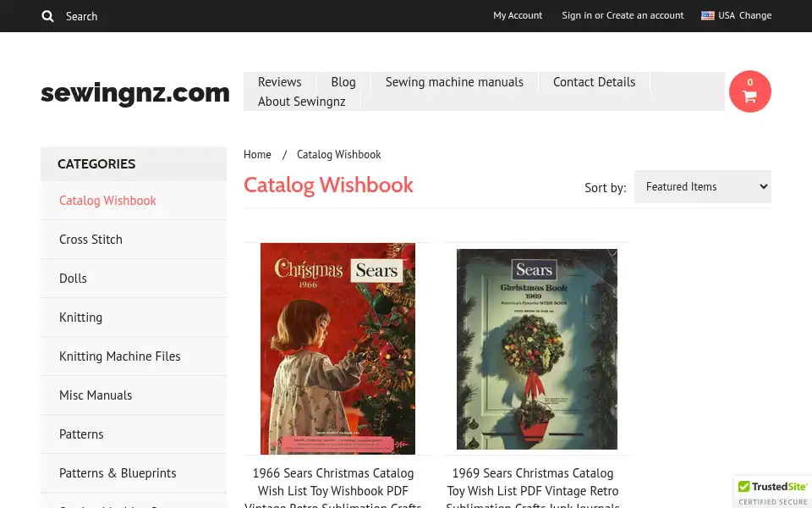Viewport: 812px width, 508px height.
Task: Open the About Sewingnz menu item
Action: (301, 102)
